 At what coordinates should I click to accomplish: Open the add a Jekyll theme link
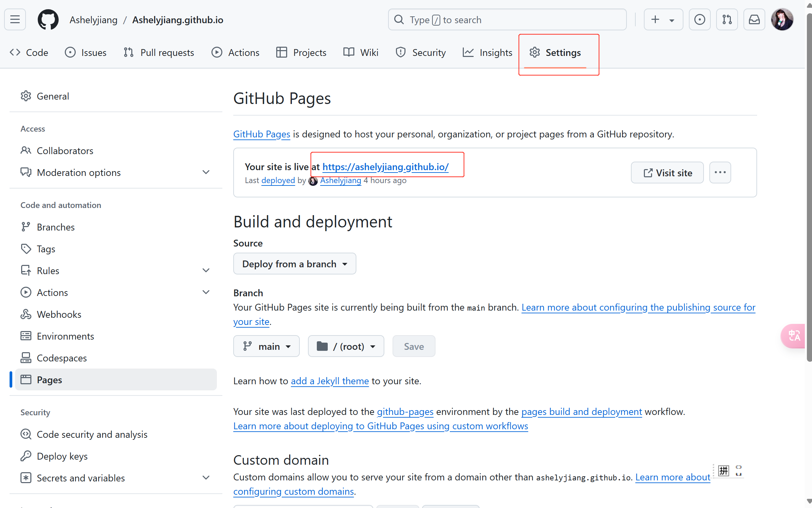coord(330,381)
